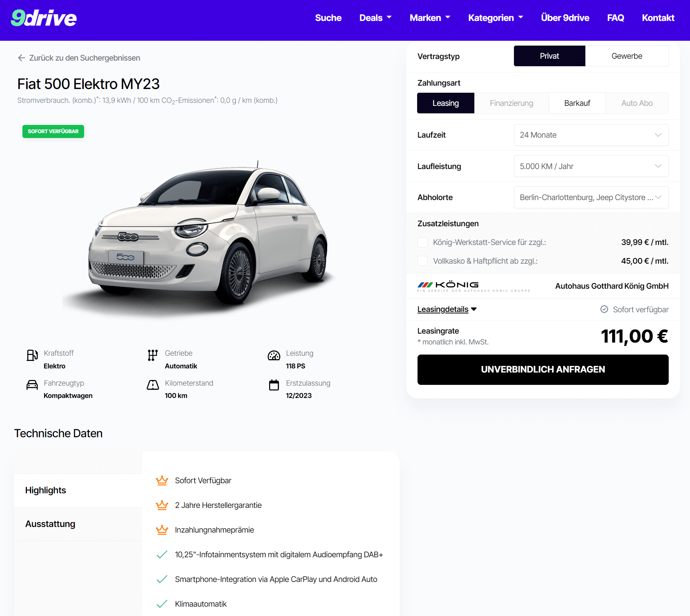Open the Deals menu dropdown
The image size is (690, 616).
coord(375,18)
